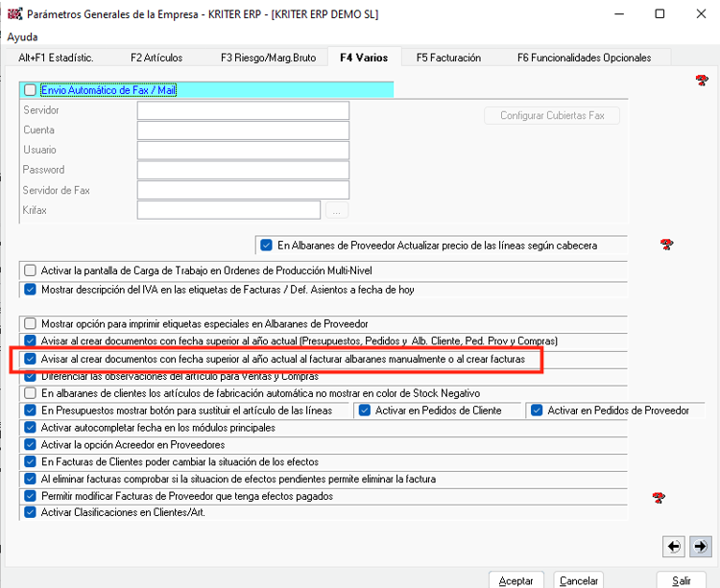Toggle Avisar al facturar albaranes manualmente checkbox

(x=31, y=359)
